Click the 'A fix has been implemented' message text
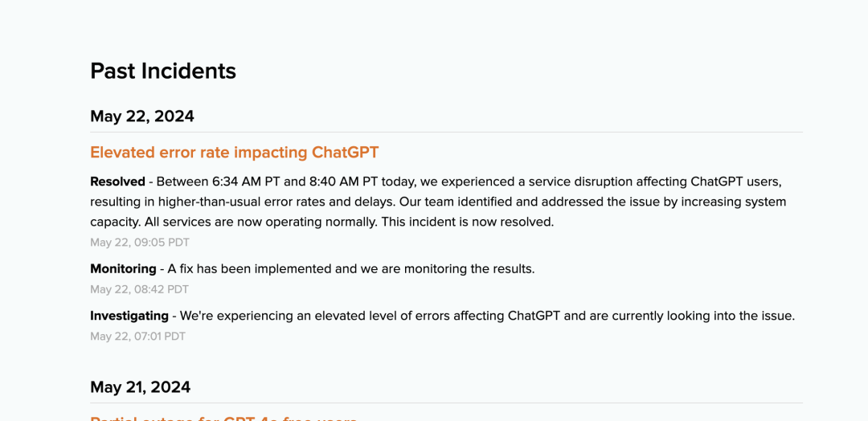 tap(351, 269)
